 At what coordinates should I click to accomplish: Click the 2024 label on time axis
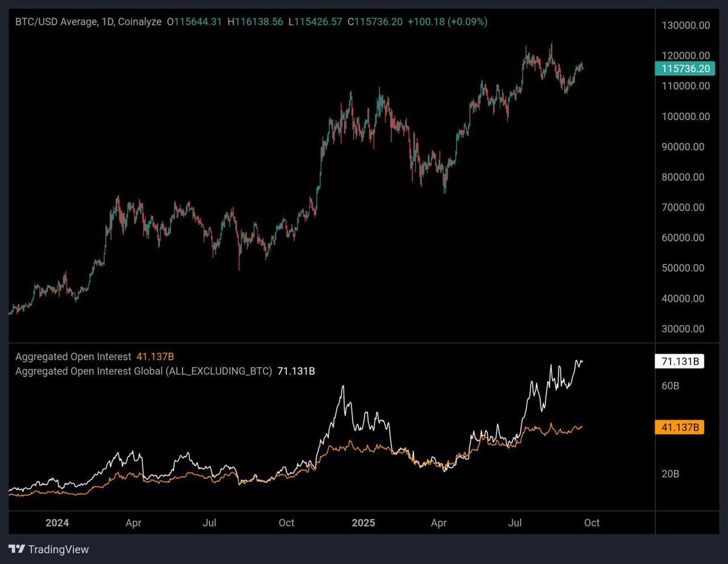click(x=57, y=523)
